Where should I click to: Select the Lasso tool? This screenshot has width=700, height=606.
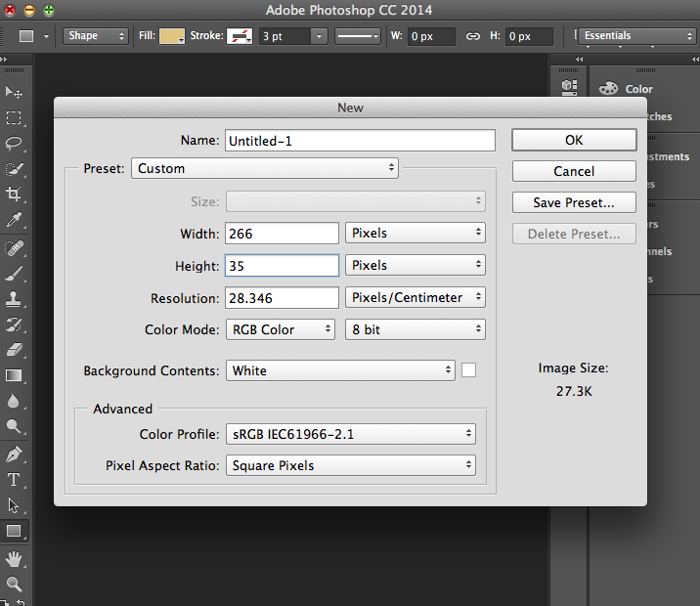14,144
